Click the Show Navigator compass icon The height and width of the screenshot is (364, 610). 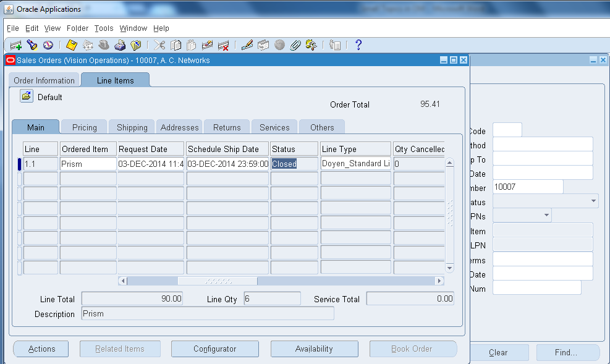coord(48,45)
